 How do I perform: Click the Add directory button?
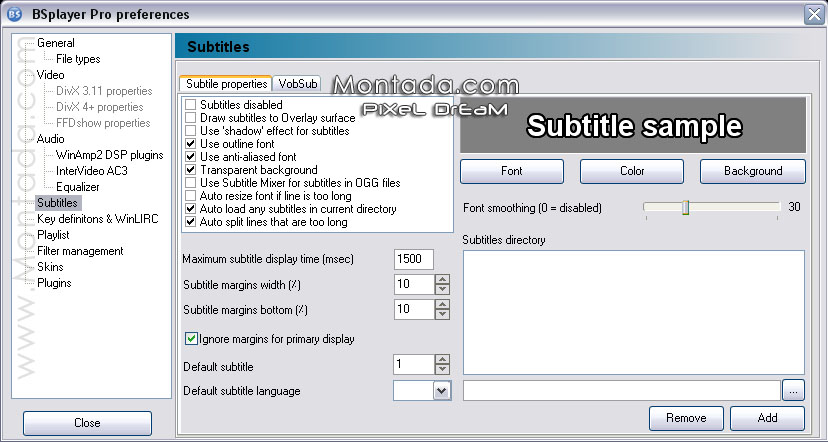767,418
